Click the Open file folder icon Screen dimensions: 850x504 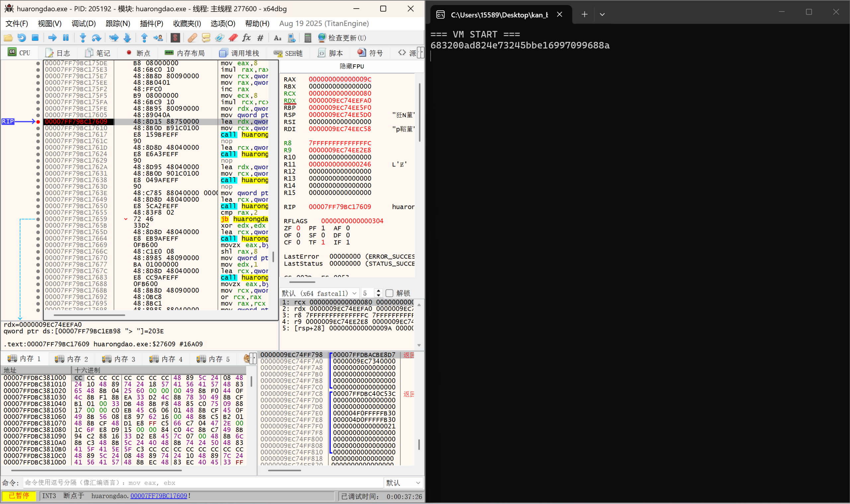click(8, 38)
